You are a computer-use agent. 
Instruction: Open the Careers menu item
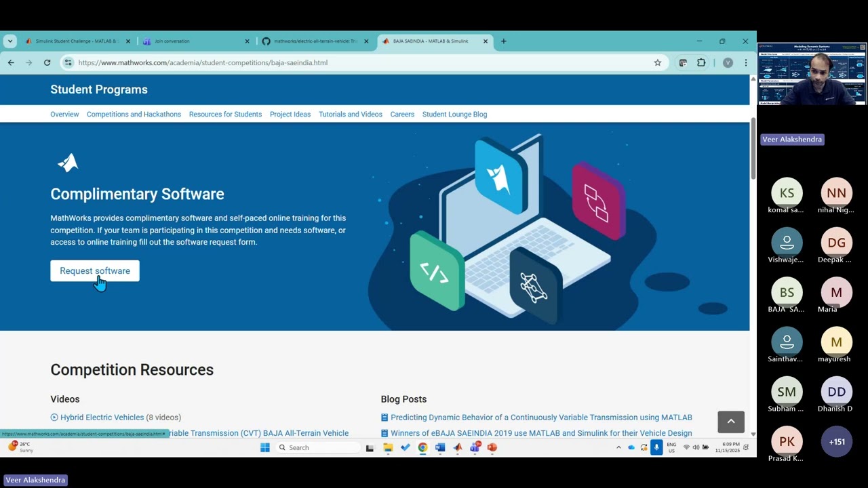(x=402, y=115)
